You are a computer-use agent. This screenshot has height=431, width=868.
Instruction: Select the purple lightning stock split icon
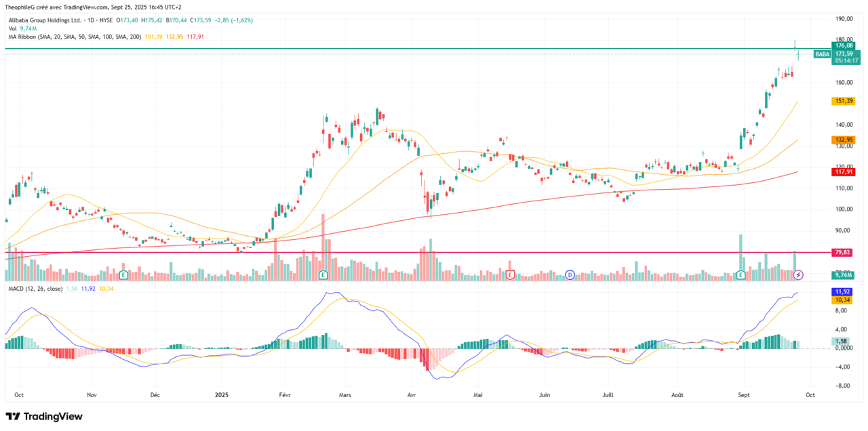point(798,274)
